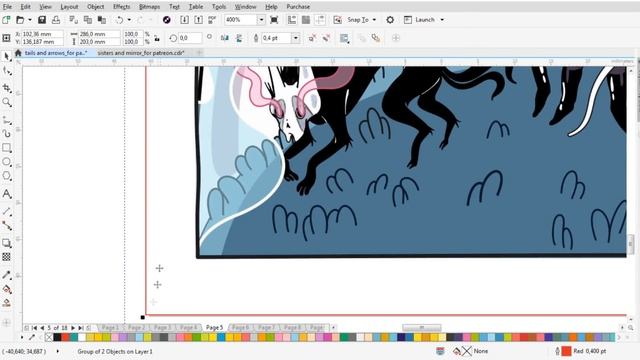Click the Paste icon
This screenshot has width=640, height=360.
[x=102, y=20]
